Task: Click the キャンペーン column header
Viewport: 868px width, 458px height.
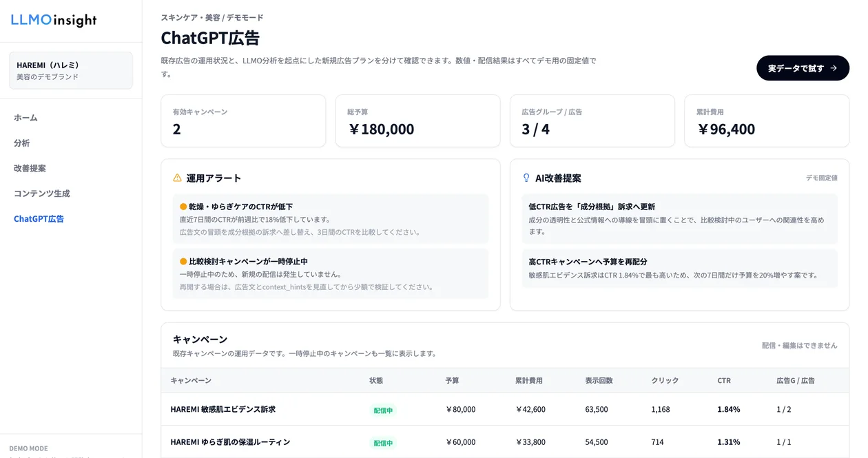Action: (191, 381)
